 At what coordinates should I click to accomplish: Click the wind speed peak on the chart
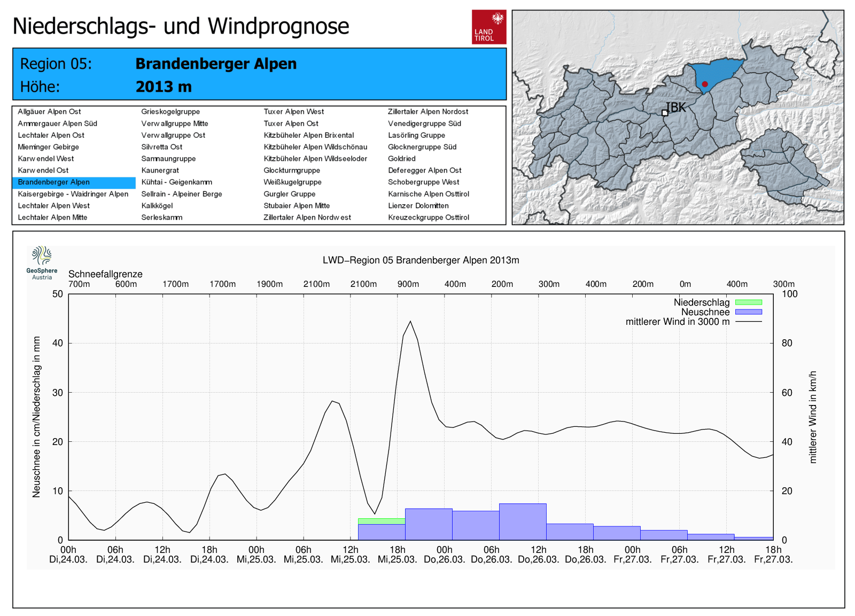410,322
